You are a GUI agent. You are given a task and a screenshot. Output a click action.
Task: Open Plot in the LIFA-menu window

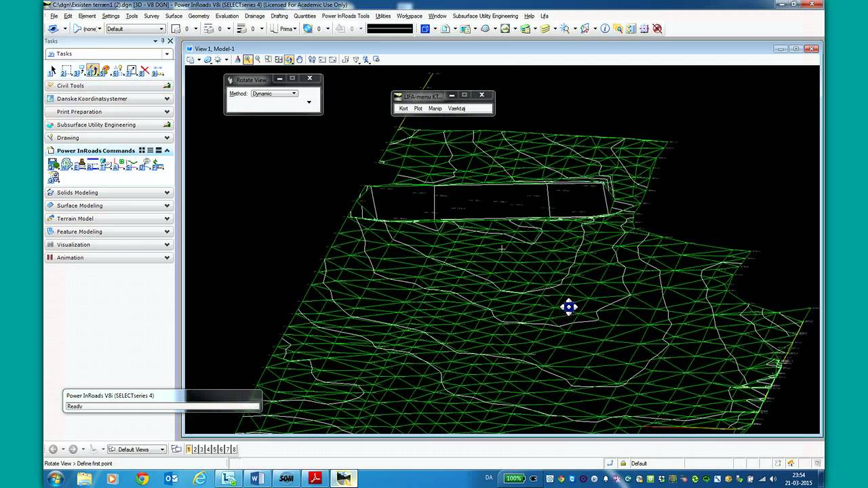click(418, 108)
